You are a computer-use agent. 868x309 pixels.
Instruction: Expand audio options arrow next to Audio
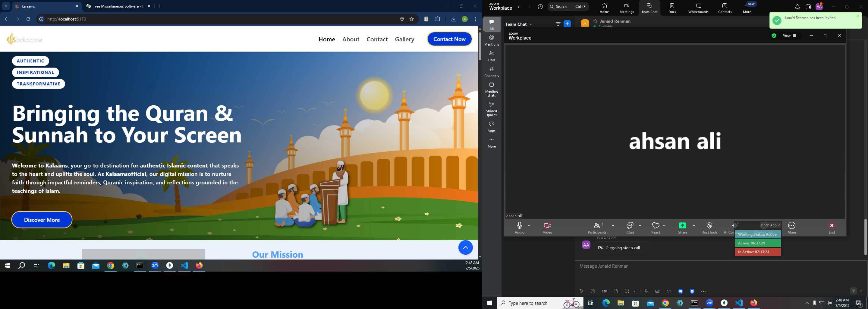tap(529, 225)
